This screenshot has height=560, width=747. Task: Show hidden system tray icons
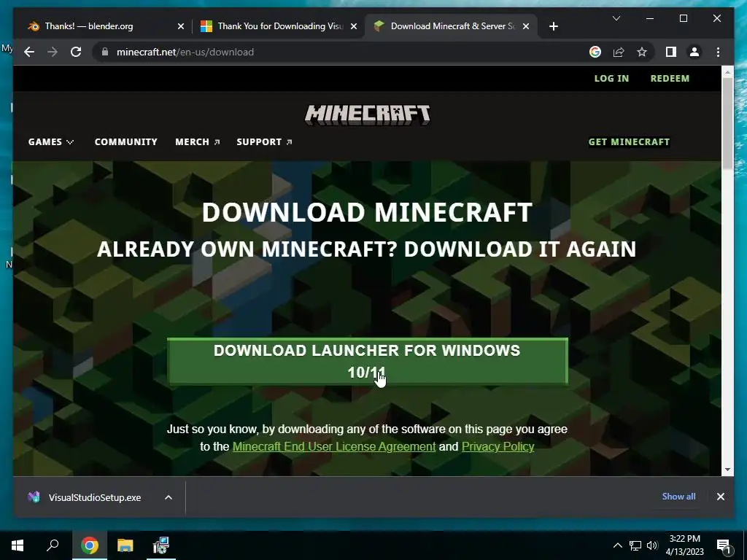(x=617, y=545)
